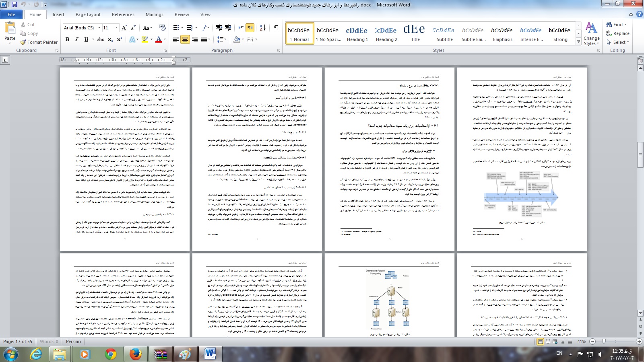Click the Clear Formatting icon
The height and width of the screenshot is (362, 644).
click(163, 27)
